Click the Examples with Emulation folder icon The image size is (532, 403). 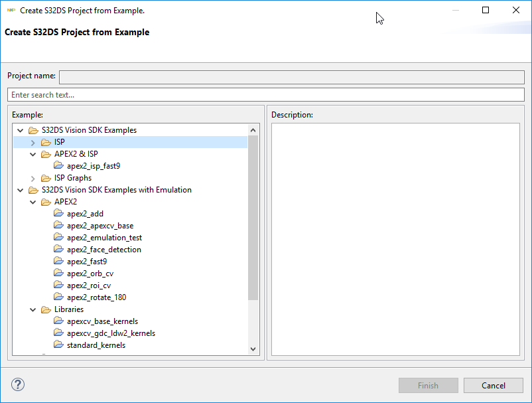(33, 190)
